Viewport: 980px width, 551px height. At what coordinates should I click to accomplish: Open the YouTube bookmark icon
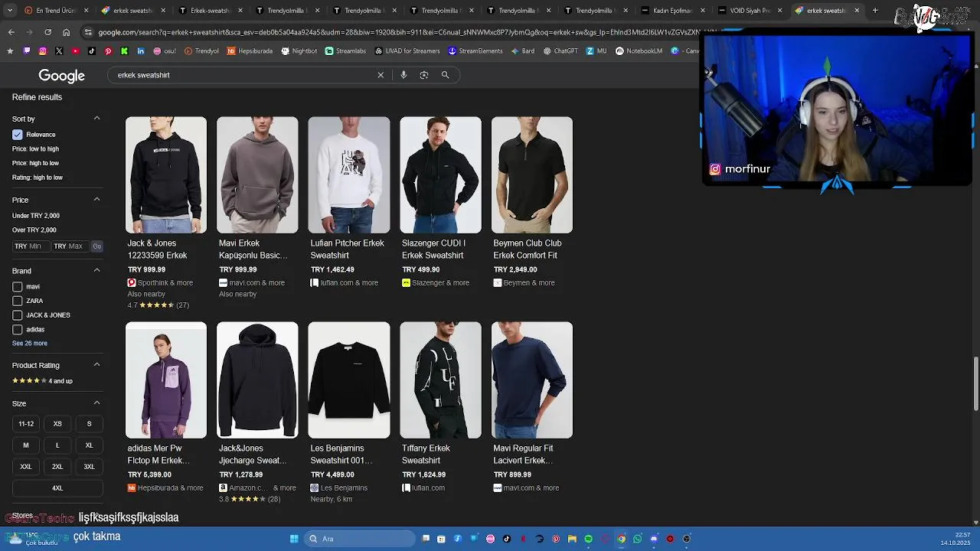tap(75, 51)
